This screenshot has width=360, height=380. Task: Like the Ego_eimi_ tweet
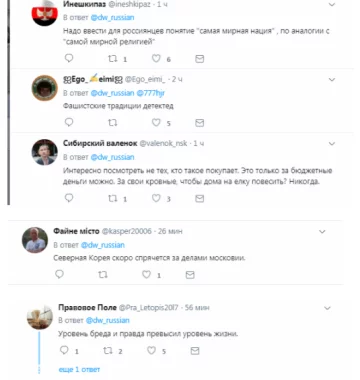click(156, 122)
